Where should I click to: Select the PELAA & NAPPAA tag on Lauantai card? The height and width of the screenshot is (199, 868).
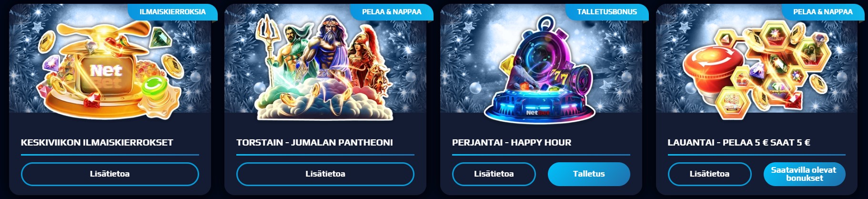823,12
